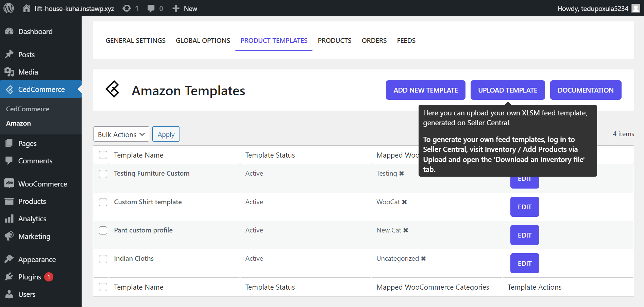Open the Orders tab
The height and width of the screenshot is (307, 644).
point(374,41)
